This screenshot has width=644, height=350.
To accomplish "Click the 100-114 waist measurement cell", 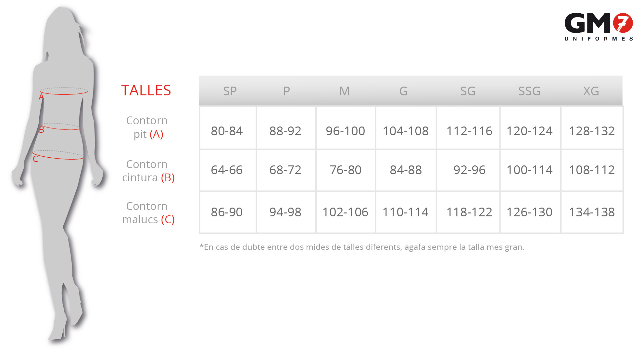I will [529, 170].
